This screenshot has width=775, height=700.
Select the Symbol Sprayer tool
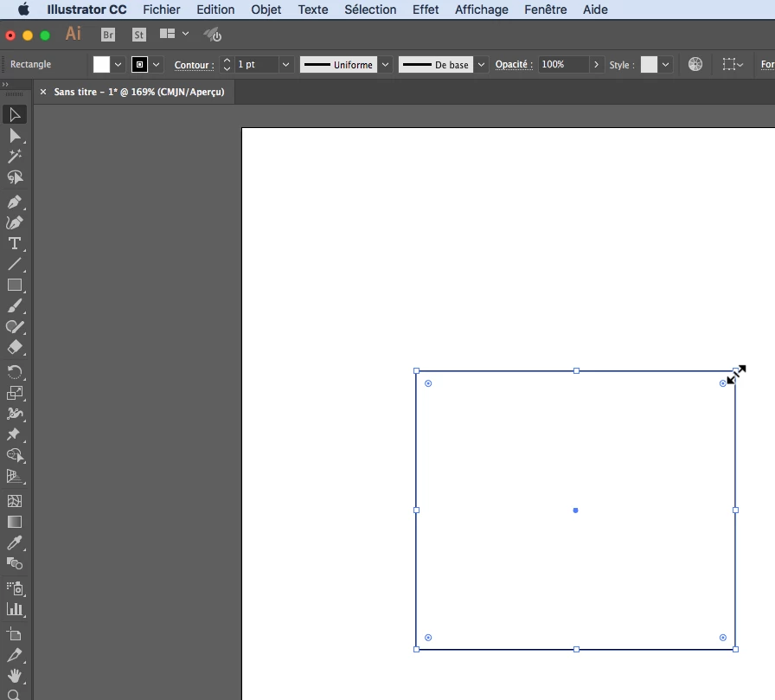(15, 588)
